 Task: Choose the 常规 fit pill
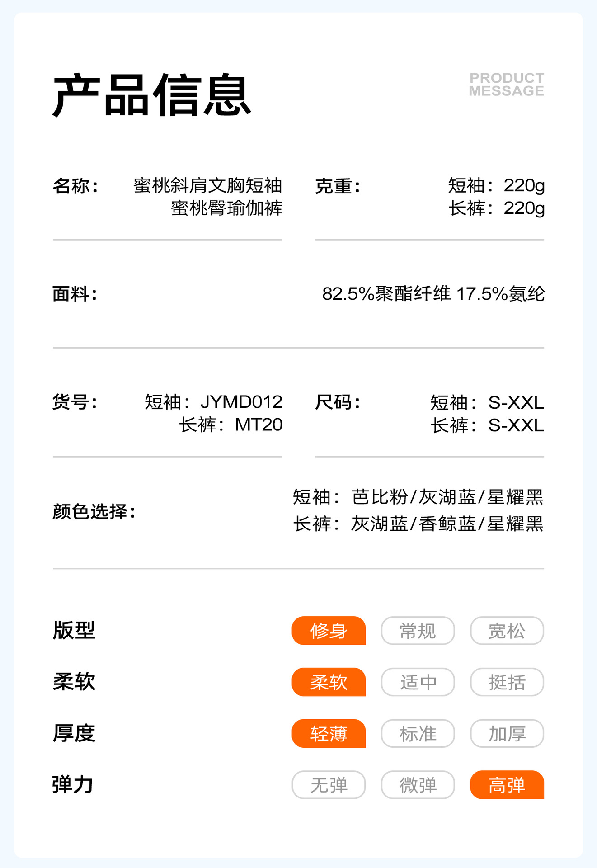418,631
